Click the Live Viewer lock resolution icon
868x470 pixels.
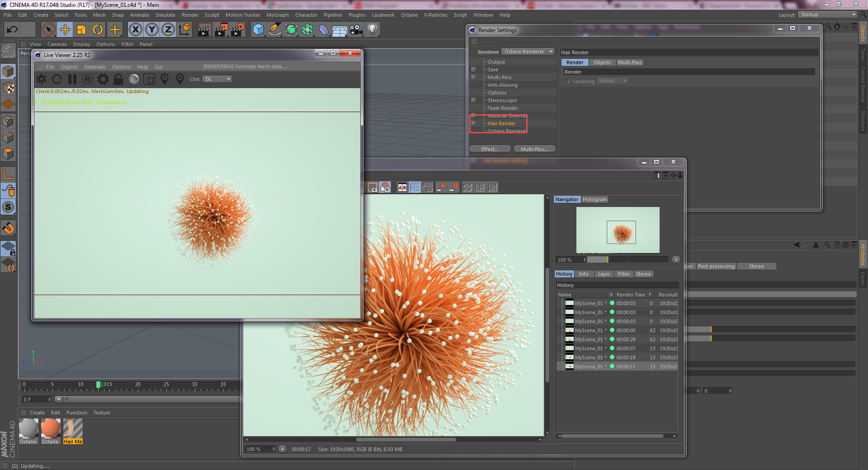[x=118, y=80]
